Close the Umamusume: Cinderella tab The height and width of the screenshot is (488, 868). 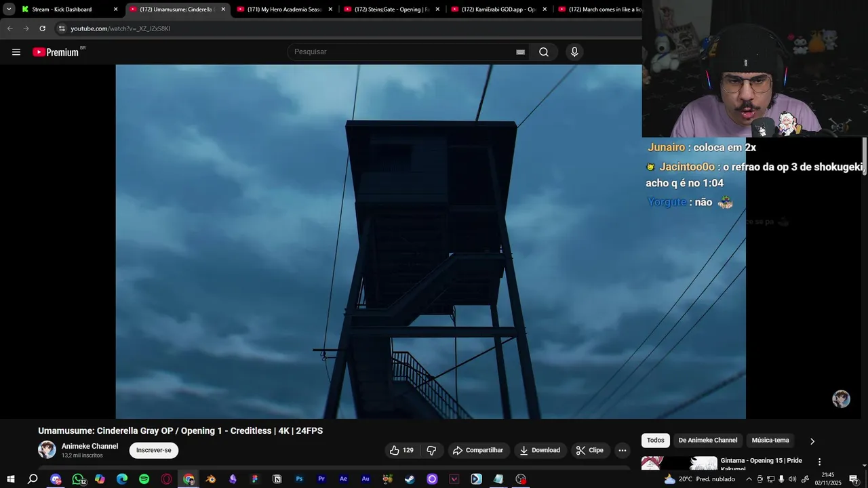tap(223, 9)
